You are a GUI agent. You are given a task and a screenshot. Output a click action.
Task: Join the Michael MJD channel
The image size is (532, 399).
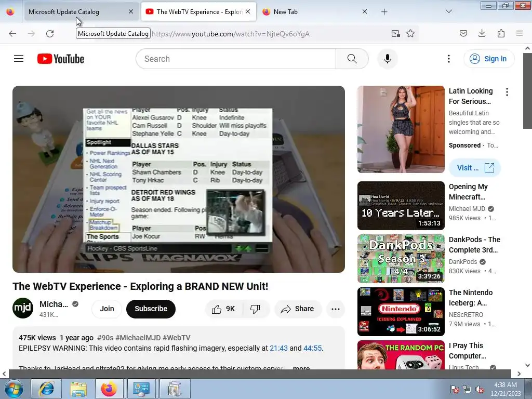(107, 309)
